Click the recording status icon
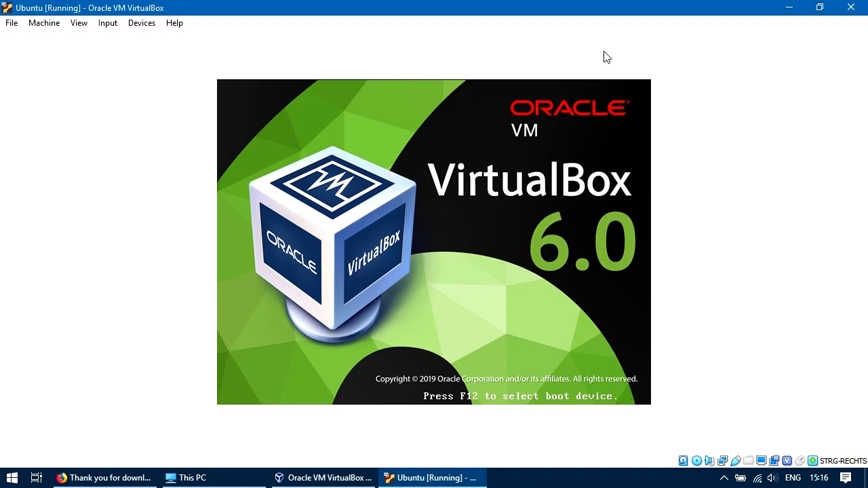 click(774, 461)
